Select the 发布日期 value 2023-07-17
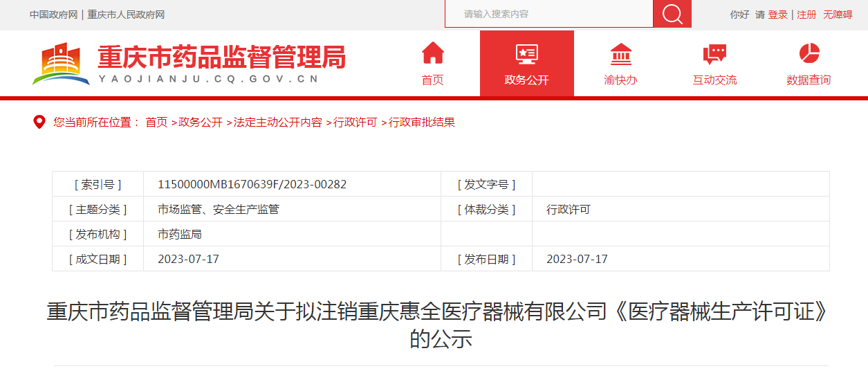868x371 pixels. pyautogui.click(x=577, y=259)
